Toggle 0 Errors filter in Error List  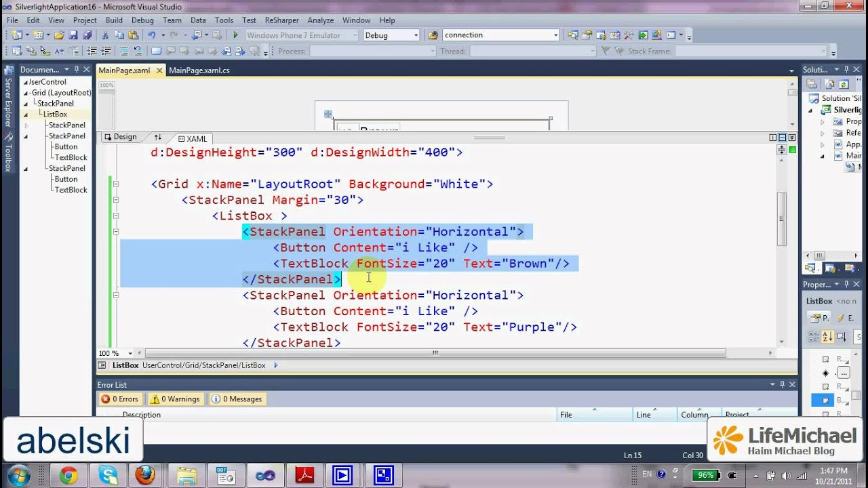pyautogui.click(x=120, y=399)
